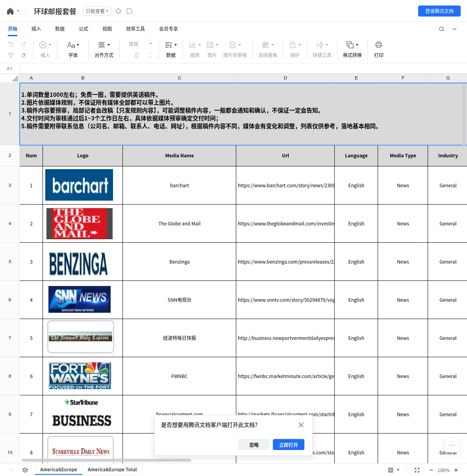Switch to the America&Europe Total sheet
Image resolution: width=467 pixels, height=476 pixels.
click(112, 470)
